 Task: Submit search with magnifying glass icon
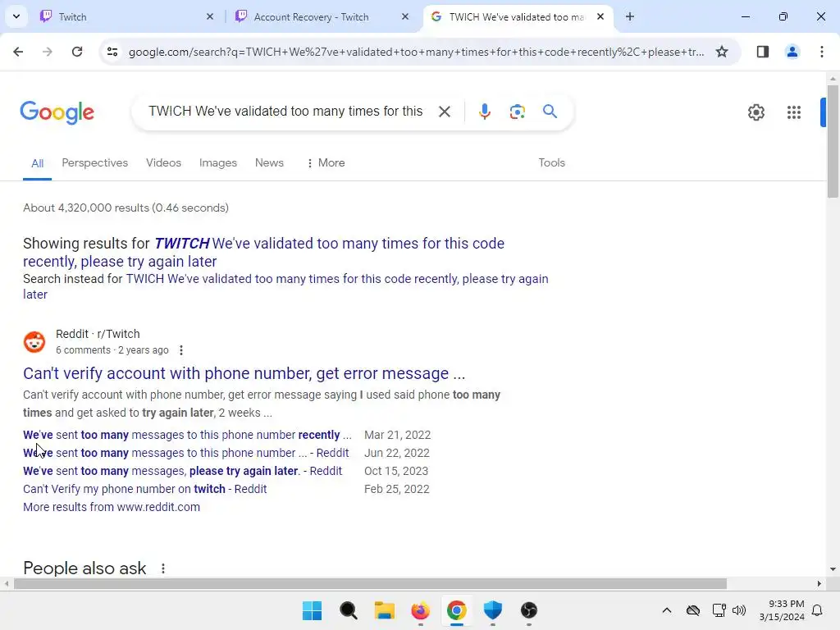(550, 112)
